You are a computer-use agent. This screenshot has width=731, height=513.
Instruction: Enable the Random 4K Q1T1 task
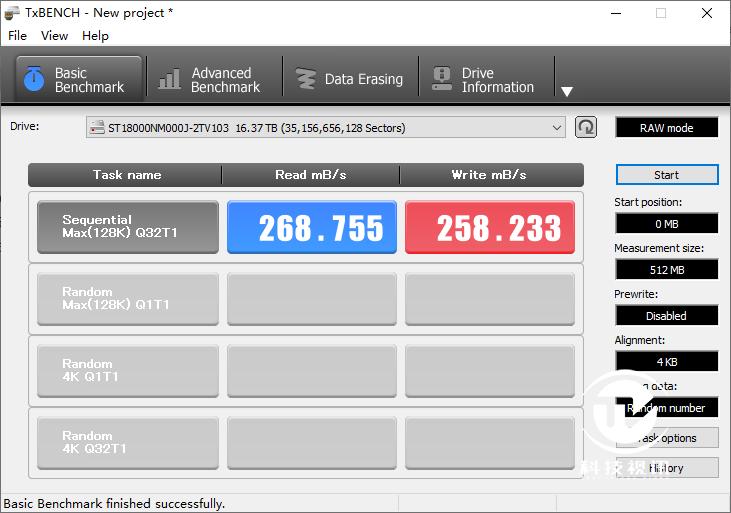pos(127,371)
